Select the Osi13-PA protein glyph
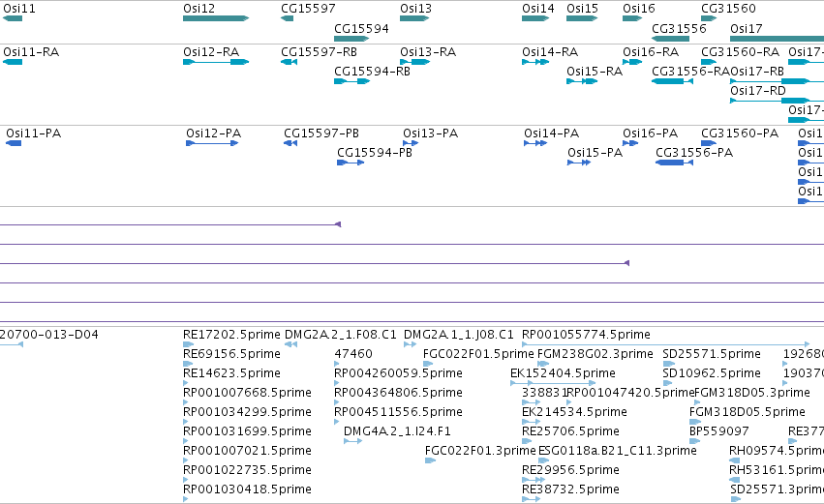The width and height of the screenshot is (824, 504). coord(411,143)
